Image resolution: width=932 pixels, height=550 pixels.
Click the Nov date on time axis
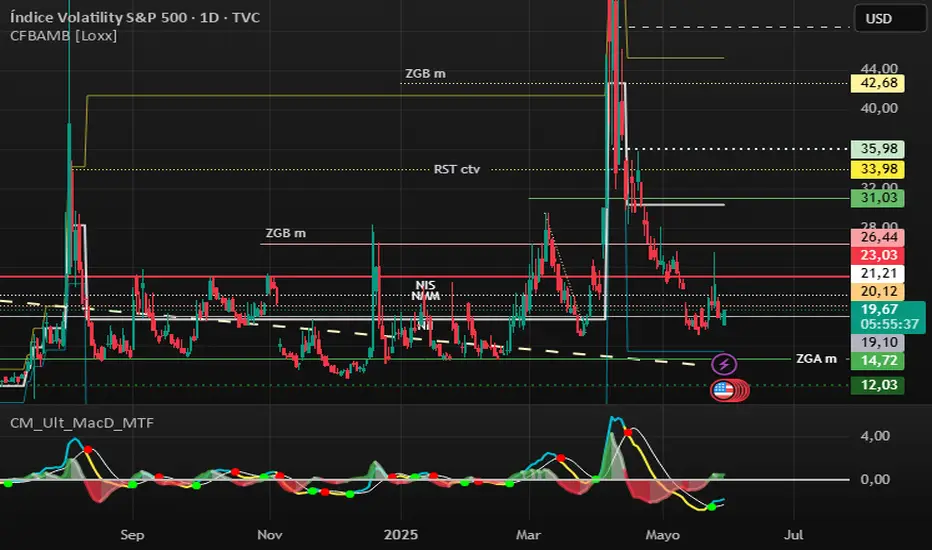tap(269, 535)
